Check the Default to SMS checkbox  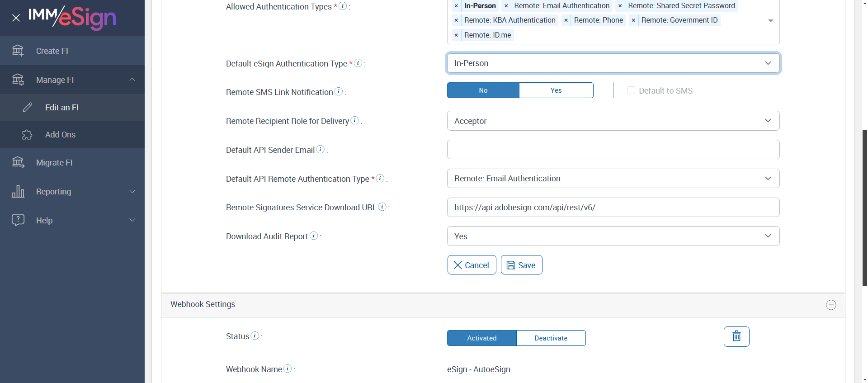coord(631,90)
